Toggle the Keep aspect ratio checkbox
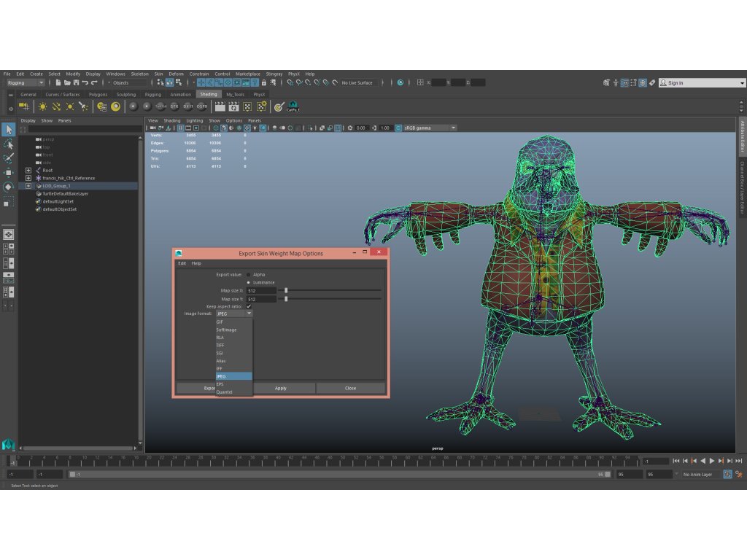 pos(249,307)
